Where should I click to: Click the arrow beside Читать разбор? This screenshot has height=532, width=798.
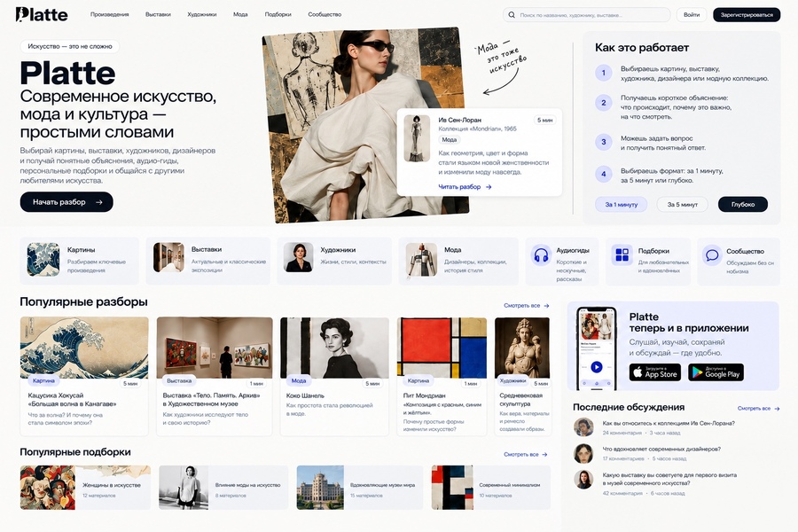pos(489,187)
